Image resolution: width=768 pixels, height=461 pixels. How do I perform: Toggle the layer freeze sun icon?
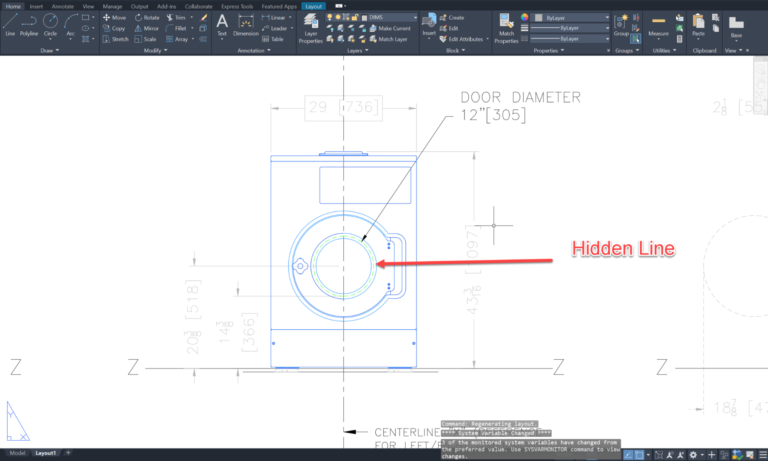coord(338,17)
